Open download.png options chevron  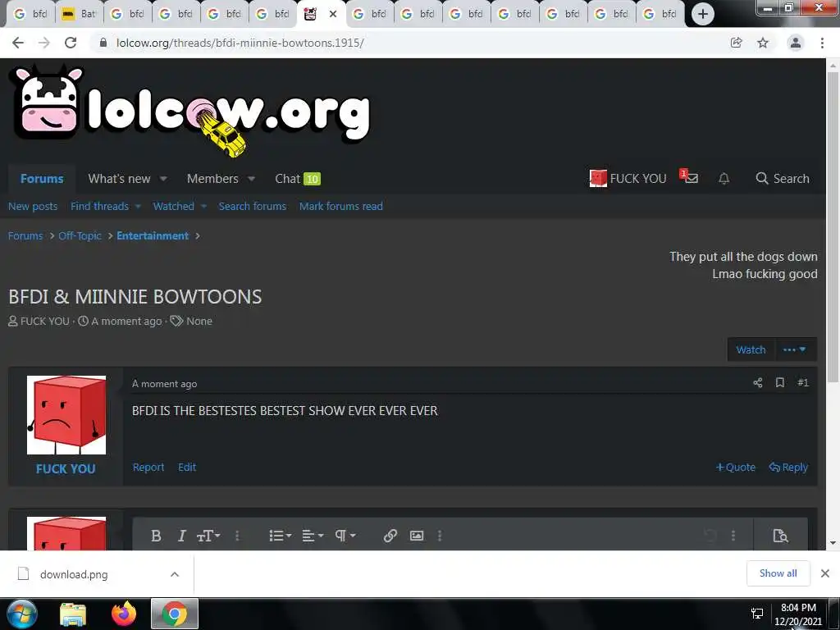175,574
